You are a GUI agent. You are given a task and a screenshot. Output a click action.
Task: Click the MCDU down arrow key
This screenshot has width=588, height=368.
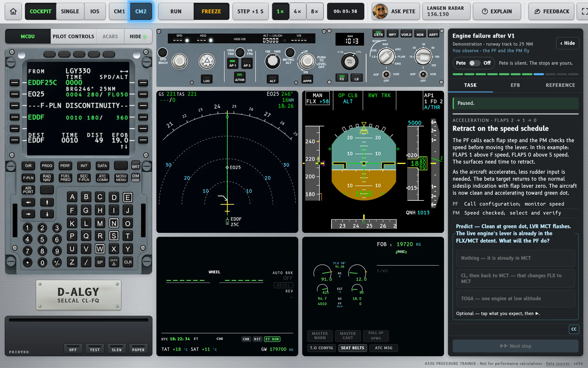coord(47,214)
